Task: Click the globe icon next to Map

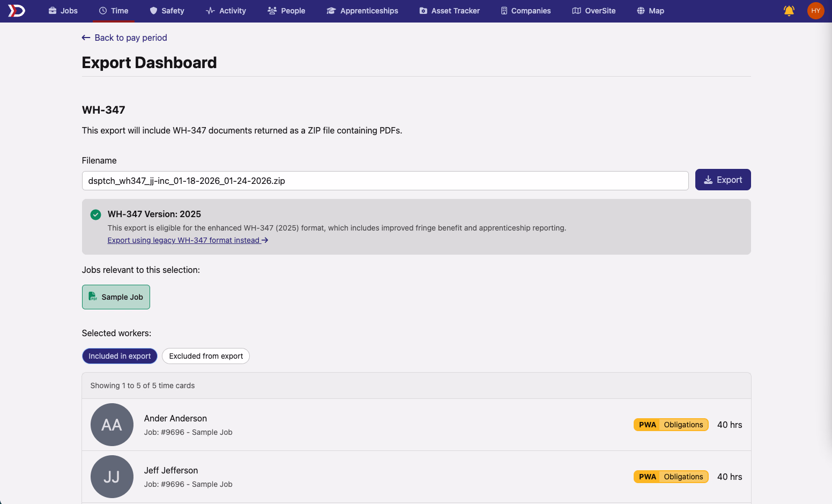Action: [x=641, y=11]
